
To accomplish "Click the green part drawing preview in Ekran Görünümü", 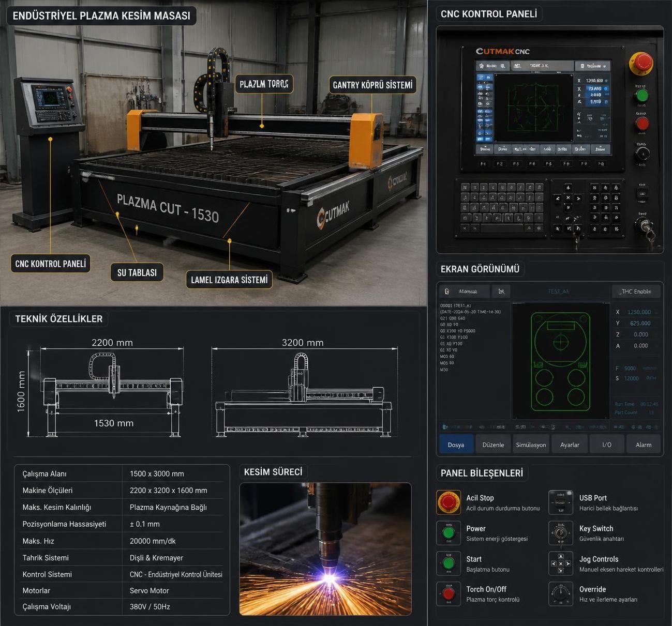I will pyautogui.click(x=561, y=361).
